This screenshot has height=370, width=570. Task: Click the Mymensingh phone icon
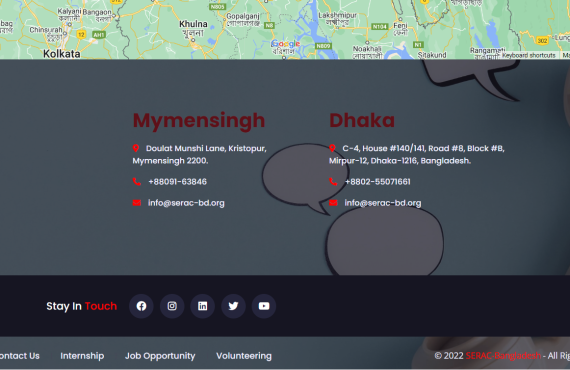pyautogui.click(x=137, y=181)
